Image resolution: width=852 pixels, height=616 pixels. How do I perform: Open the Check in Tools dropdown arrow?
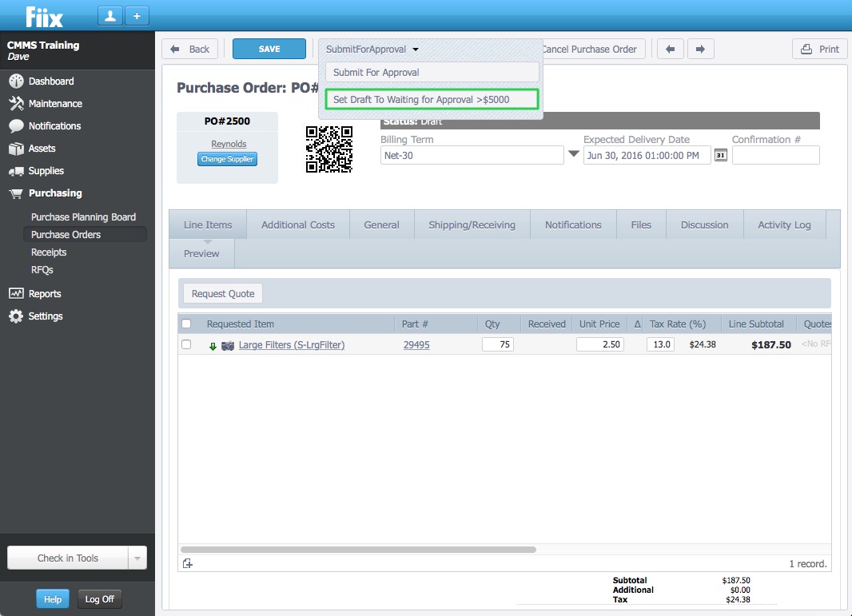click(137, 558)
